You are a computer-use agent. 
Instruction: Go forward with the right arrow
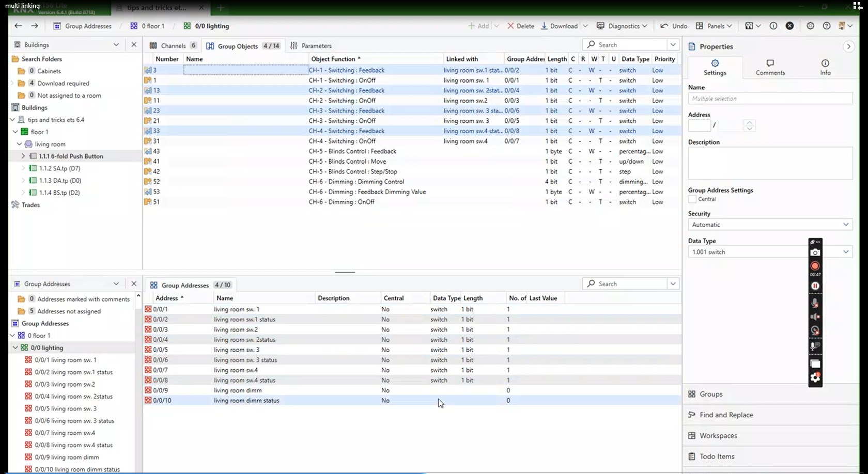35,26
